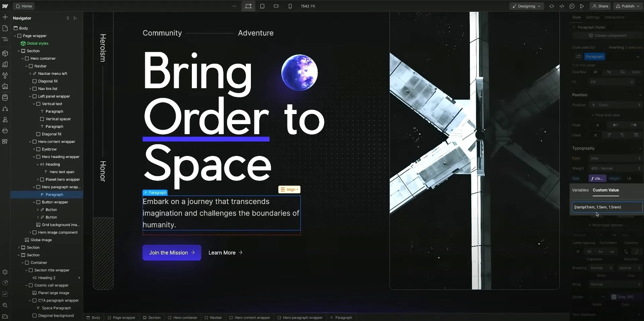Set overflow to Auto

pyautogui.click(x=636, y=72)
